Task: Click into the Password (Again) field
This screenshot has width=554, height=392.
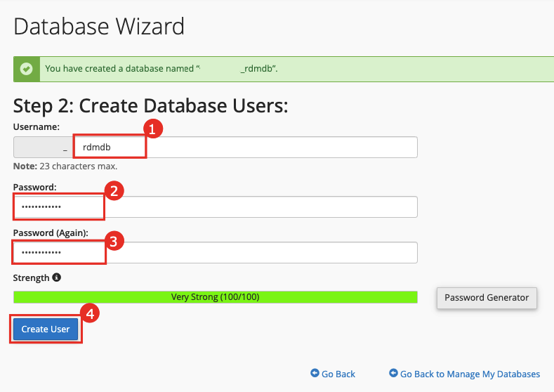Action: click(x=246, y=252)
